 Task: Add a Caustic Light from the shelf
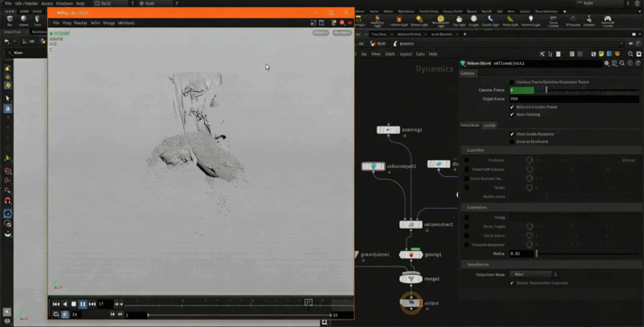click(490, 21)
